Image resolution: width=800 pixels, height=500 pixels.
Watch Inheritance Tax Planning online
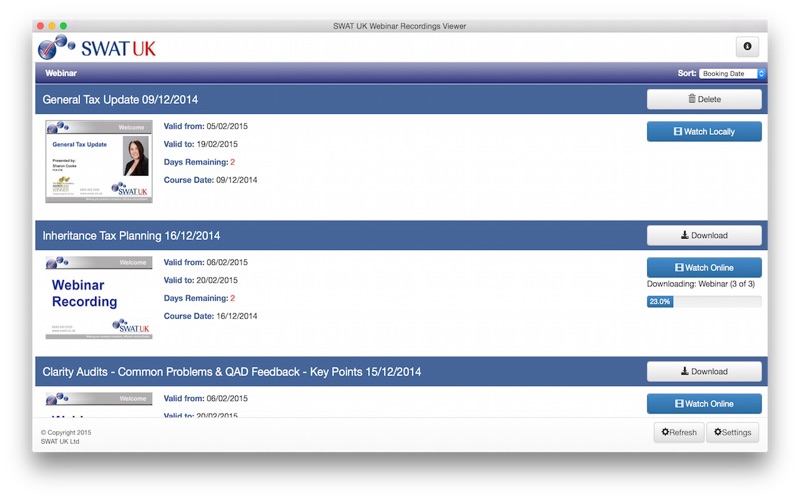pyautogui.click(x=704, y=268)
